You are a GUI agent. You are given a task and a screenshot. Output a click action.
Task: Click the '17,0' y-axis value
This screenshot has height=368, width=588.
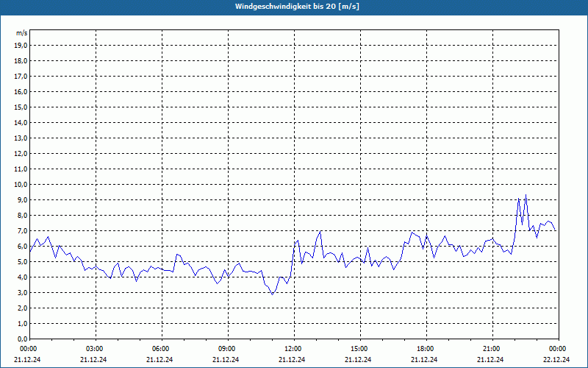point(21,77)
